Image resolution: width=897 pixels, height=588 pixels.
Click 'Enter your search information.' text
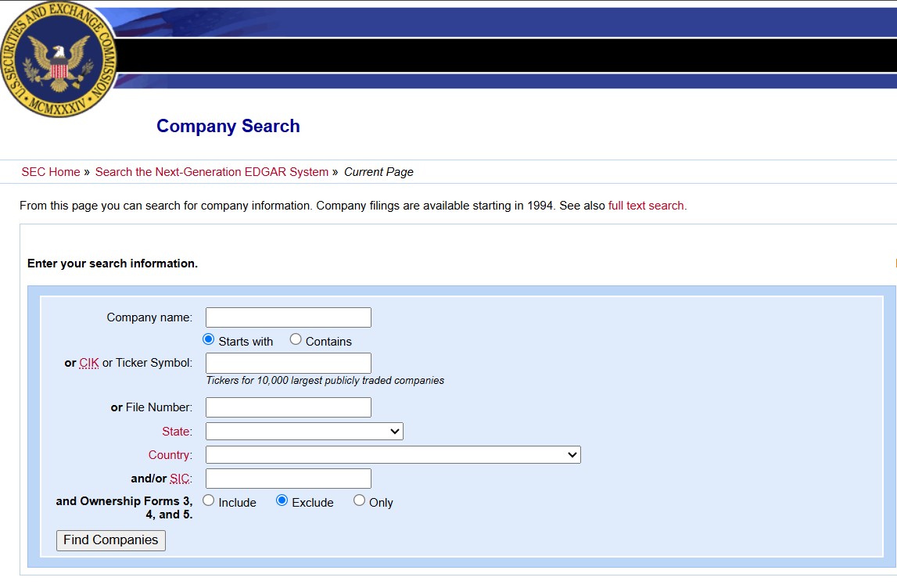pyautogui.click(x=113, y=264)
